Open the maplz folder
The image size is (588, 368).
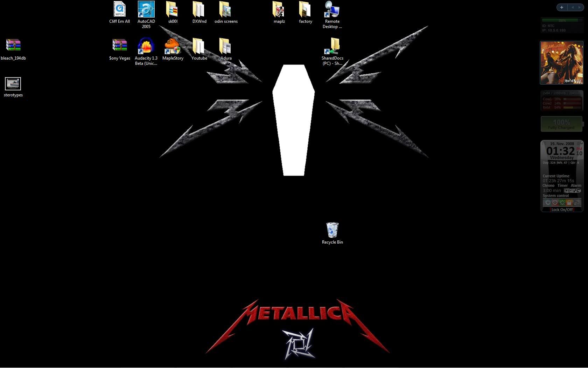279,13
